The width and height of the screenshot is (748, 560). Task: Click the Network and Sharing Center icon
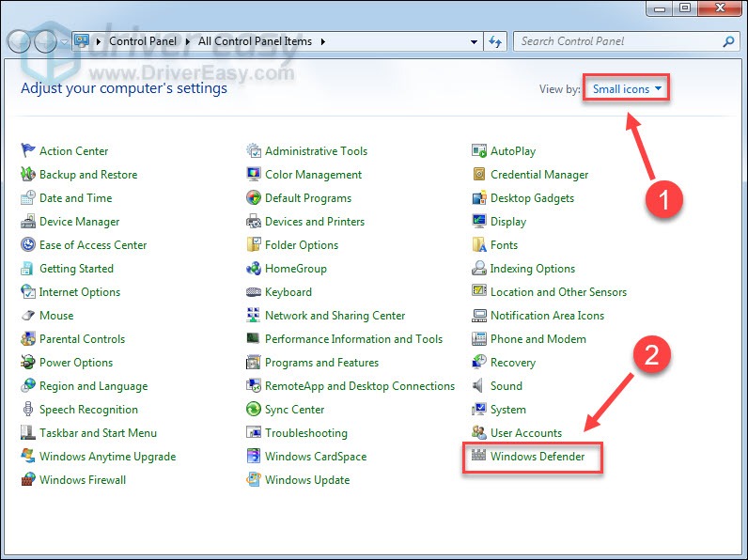pyautogui.click(x=254, y=316)
